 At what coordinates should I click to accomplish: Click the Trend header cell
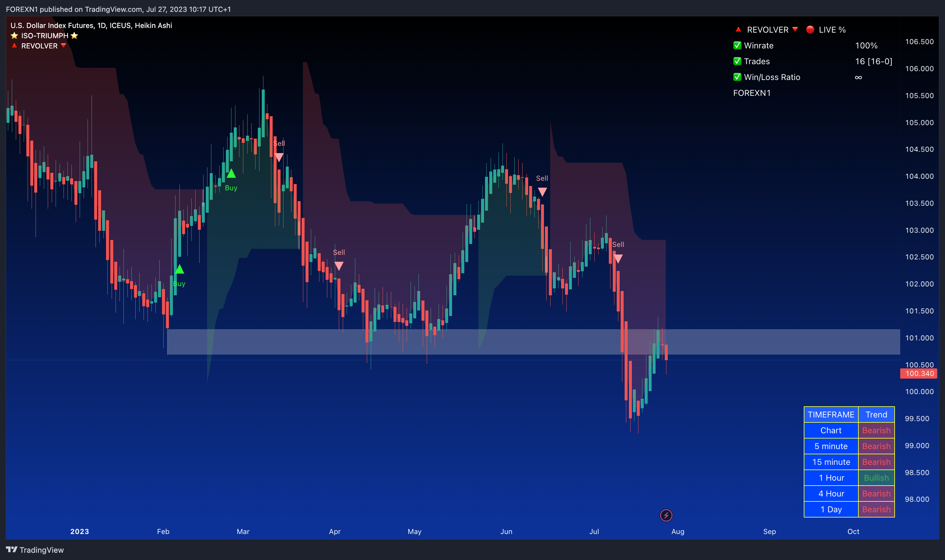pyautogui.click(x=876, y=414)
